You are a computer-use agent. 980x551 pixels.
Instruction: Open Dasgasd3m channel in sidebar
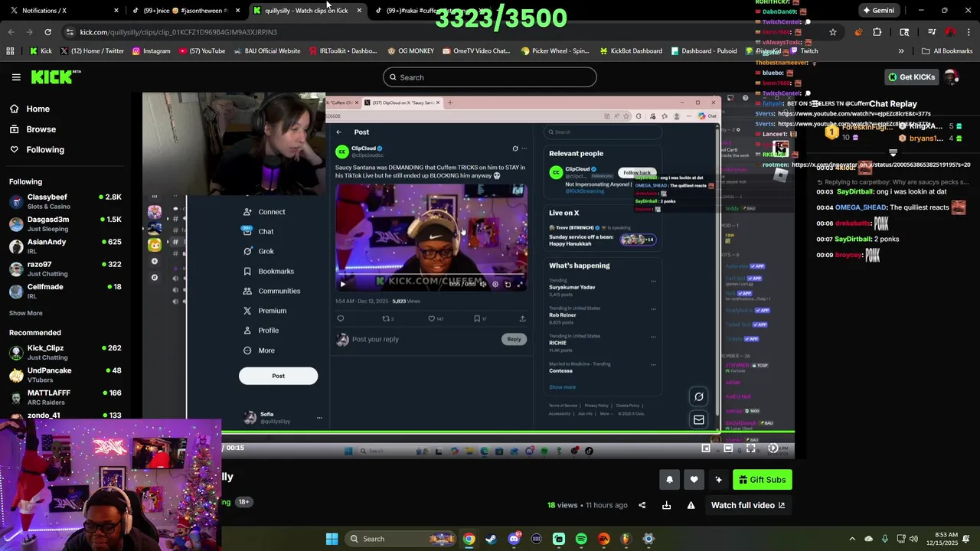coord(65,223)
